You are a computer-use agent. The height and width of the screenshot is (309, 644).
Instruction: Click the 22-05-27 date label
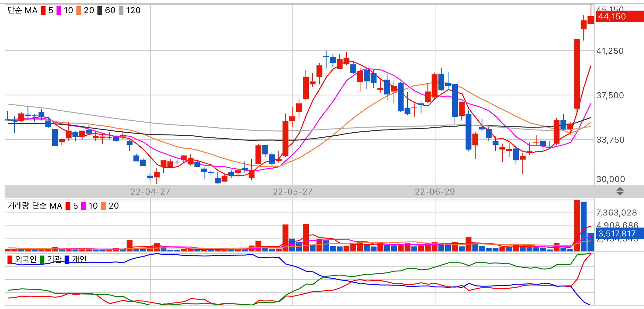(x=293, y=192)
